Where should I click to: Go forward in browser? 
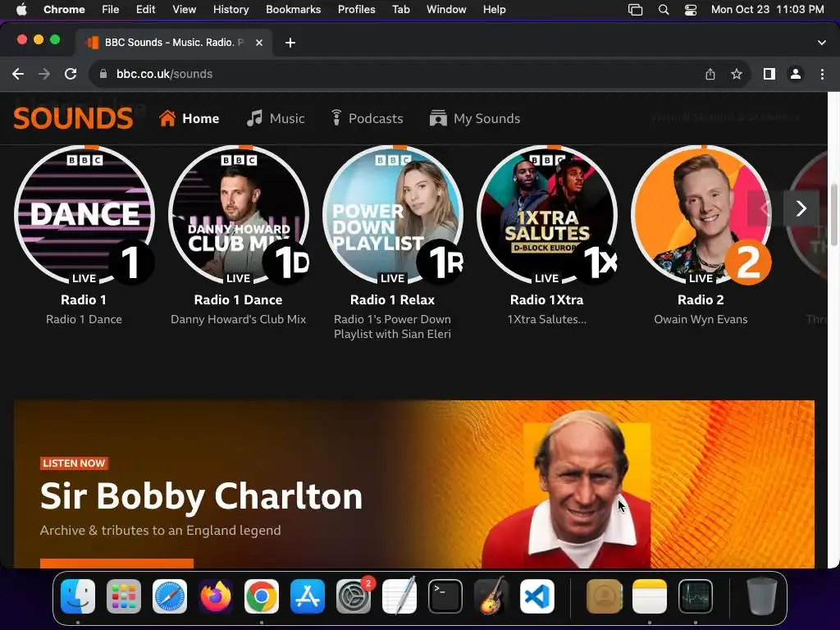pos(44,74)
